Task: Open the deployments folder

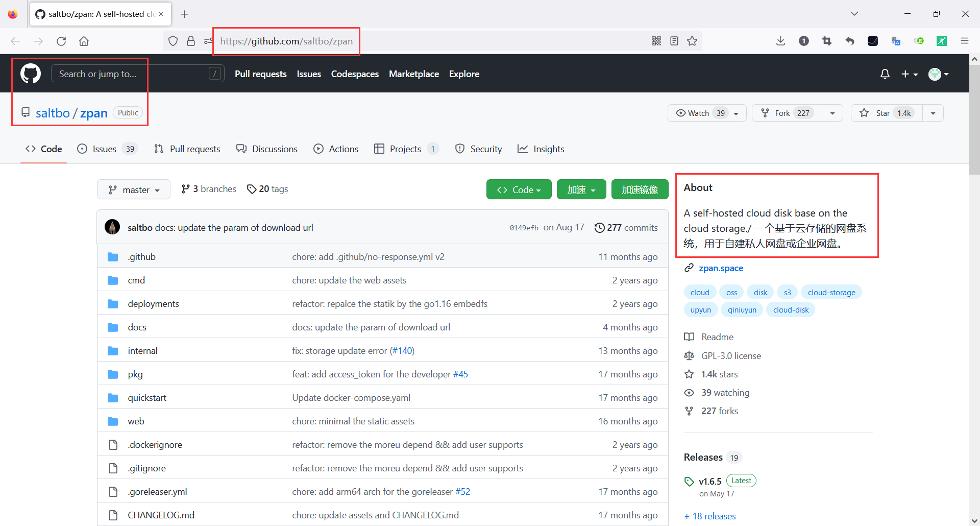Action: (x=154, y=304)
